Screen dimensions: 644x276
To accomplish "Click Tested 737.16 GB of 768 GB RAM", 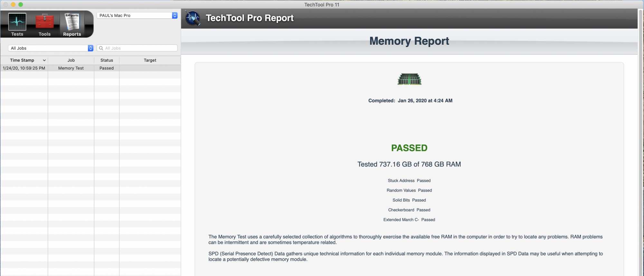I will click(409, 164).
